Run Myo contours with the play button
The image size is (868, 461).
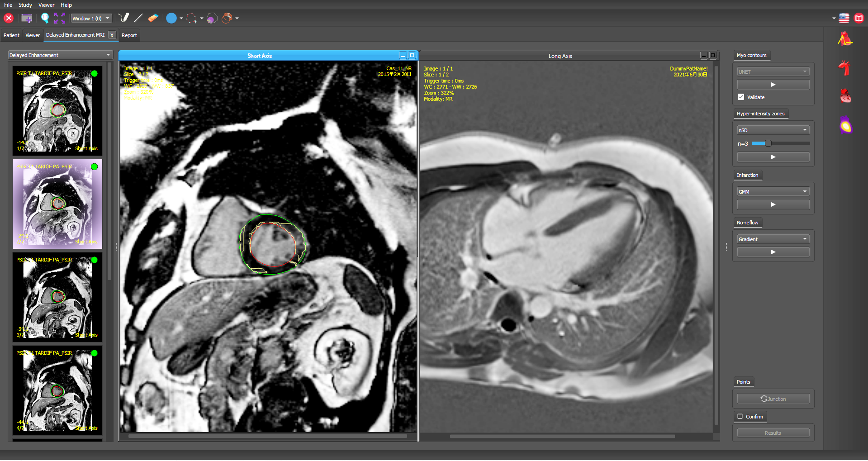coord(773,85)
